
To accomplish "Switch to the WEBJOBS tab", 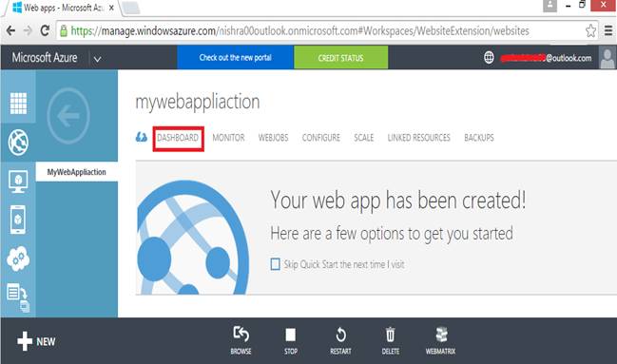I will coord(273,138).
